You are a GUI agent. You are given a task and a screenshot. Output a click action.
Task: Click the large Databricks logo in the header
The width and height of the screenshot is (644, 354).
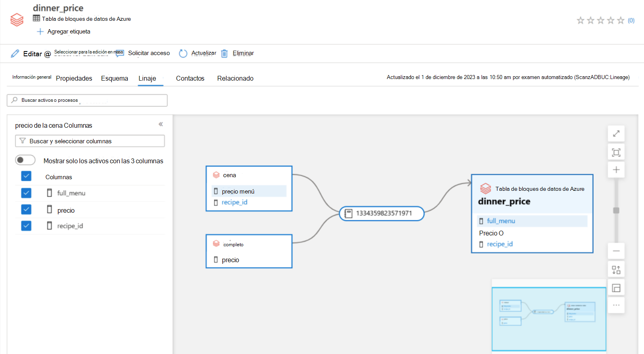click(x=17, y=20)
